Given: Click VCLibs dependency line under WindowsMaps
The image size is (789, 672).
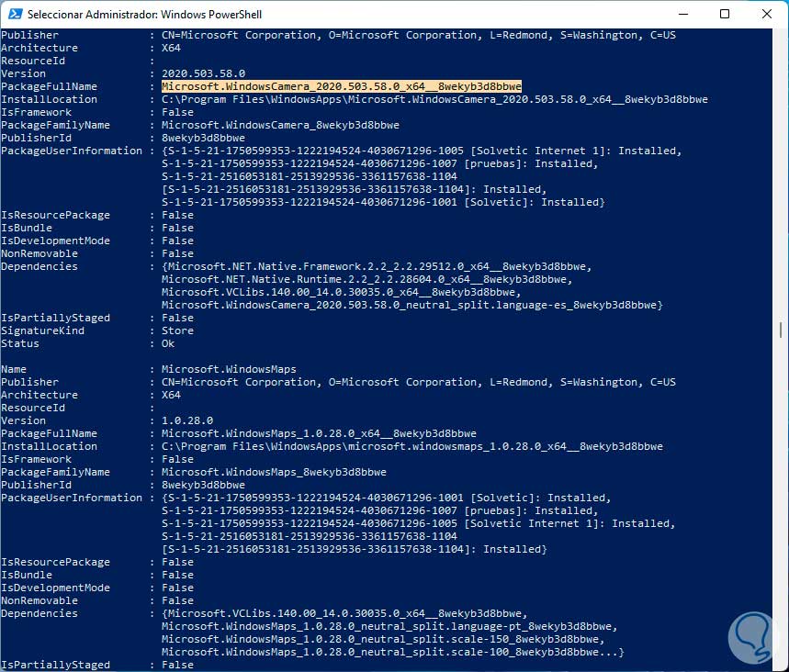Looking at the screenshot, I should coord(344,613).
